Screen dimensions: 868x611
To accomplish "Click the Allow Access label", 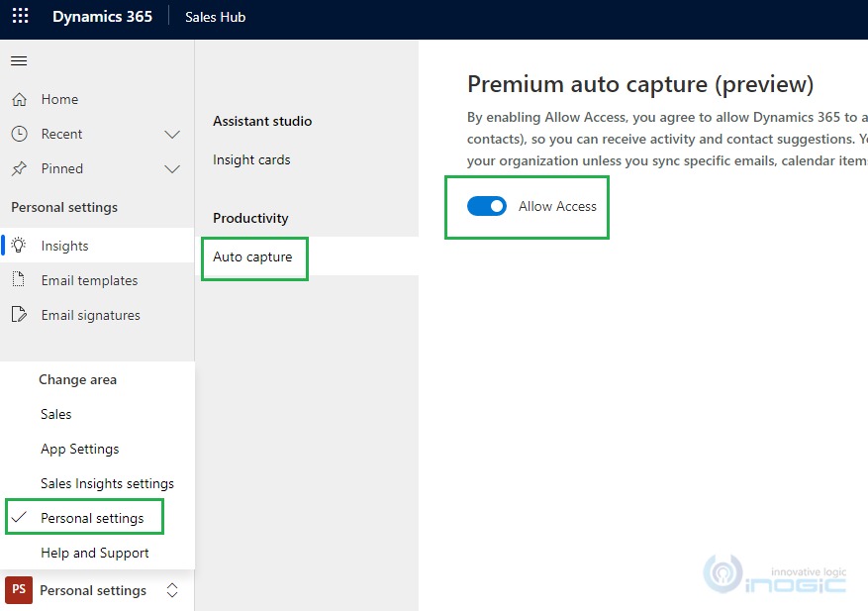I will pyautogui.click(x=557, y=206).
